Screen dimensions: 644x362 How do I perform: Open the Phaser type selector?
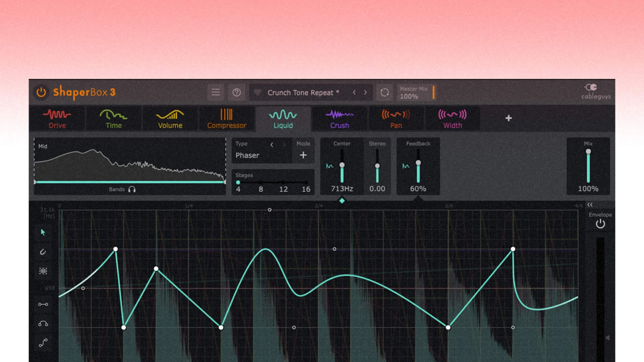tap(248, 155)
